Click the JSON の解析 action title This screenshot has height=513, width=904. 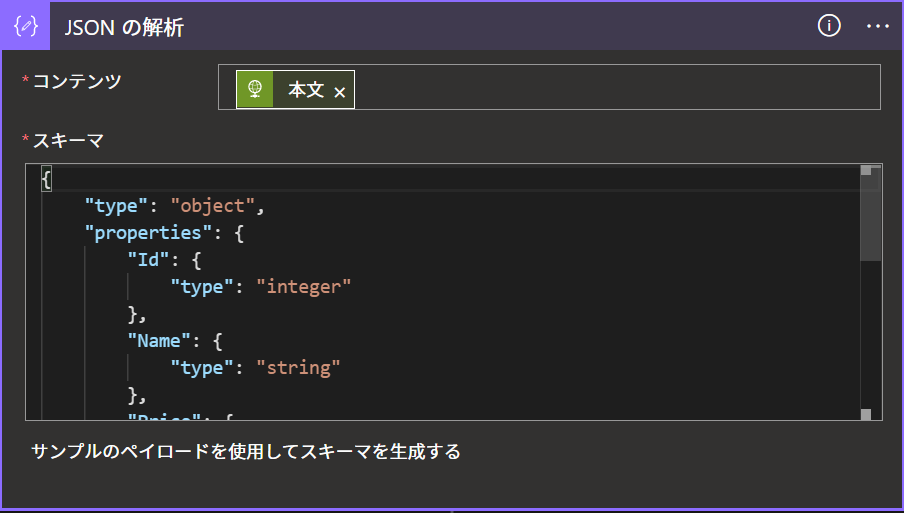coord(124,27)
